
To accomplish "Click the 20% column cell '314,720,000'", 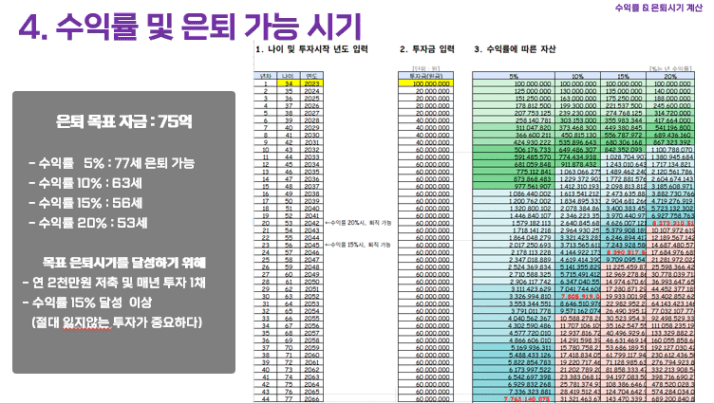I will [670, 113].
